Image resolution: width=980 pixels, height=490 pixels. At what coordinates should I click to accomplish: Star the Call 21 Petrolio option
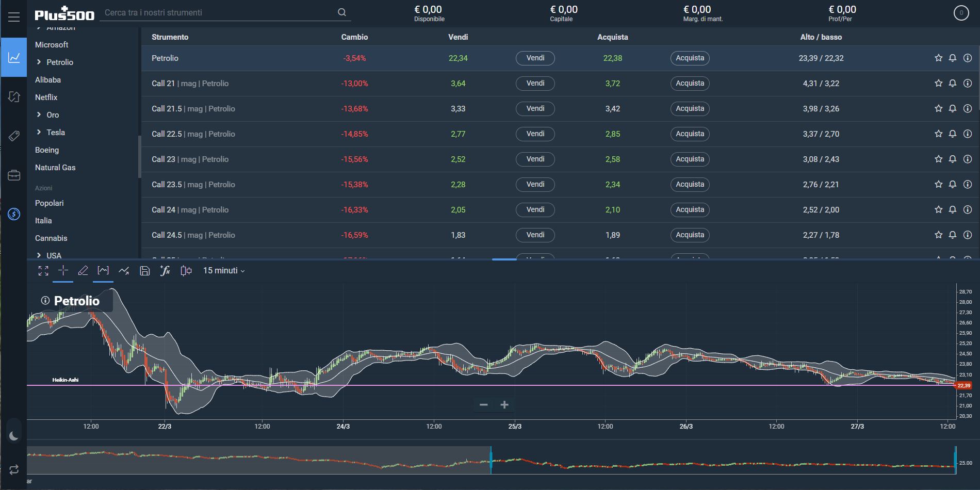pos(938,83)
